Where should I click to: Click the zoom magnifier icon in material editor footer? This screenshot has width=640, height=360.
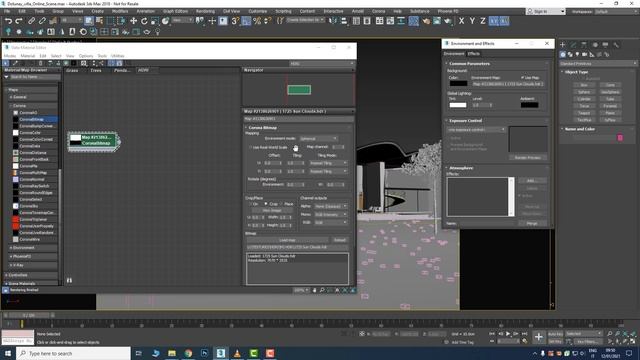[x=322, y=290]
